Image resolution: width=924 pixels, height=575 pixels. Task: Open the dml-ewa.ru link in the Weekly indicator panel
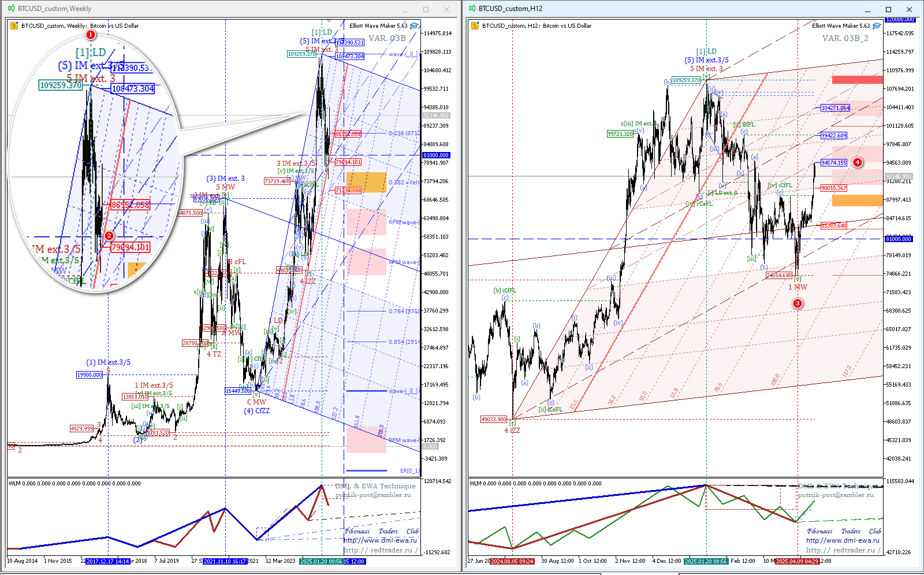click(380, 540)
